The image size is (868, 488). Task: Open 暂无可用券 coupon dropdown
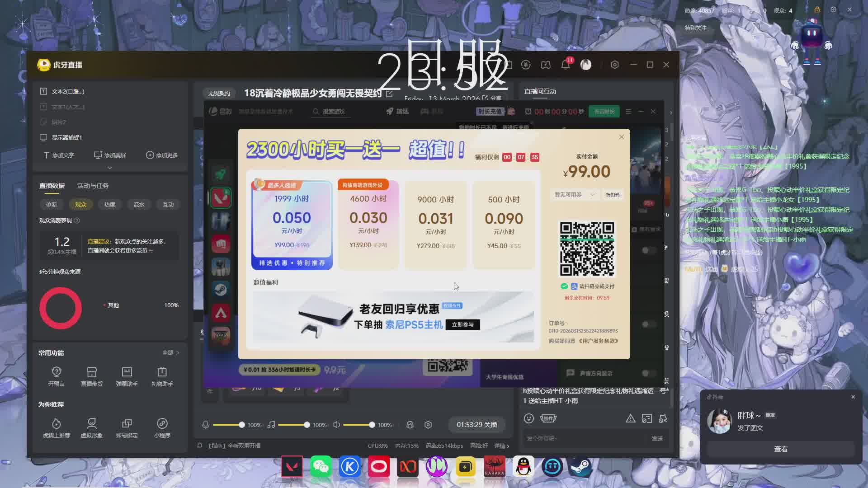click(574, 195)
